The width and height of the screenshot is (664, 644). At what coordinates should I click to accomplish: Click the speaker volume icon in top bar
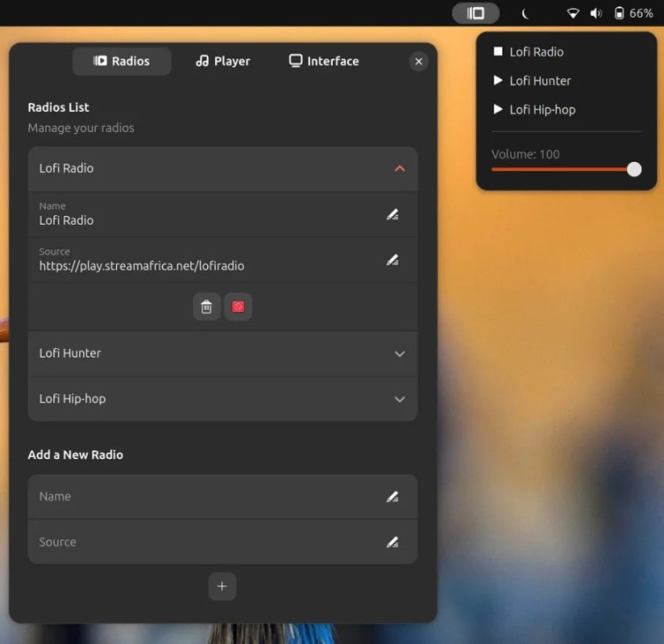pyautogui.click(x=596, y=13)
